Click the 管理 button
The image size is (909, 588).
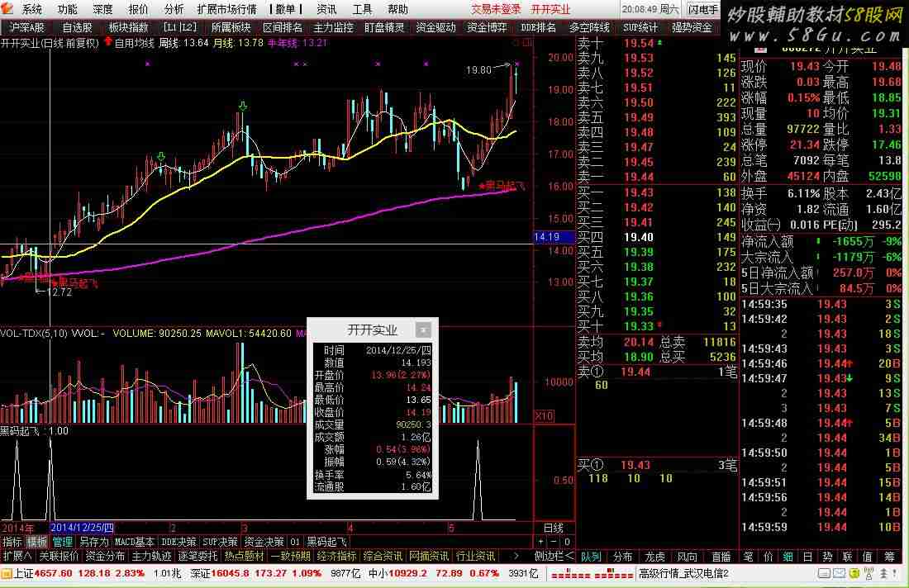pyautogui.click(x=63, y=543)
